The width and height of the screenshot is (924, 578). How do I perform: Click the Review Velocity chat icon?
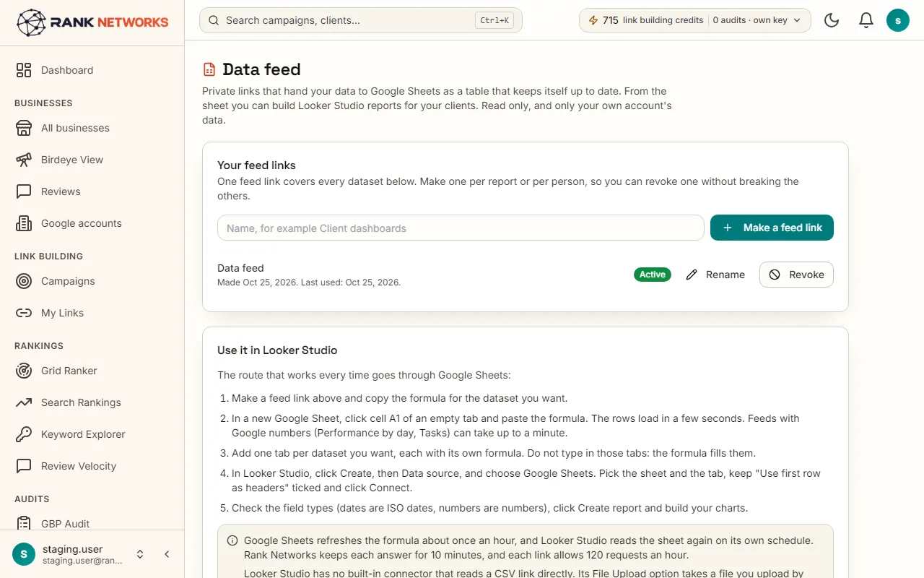click(24, 466)
